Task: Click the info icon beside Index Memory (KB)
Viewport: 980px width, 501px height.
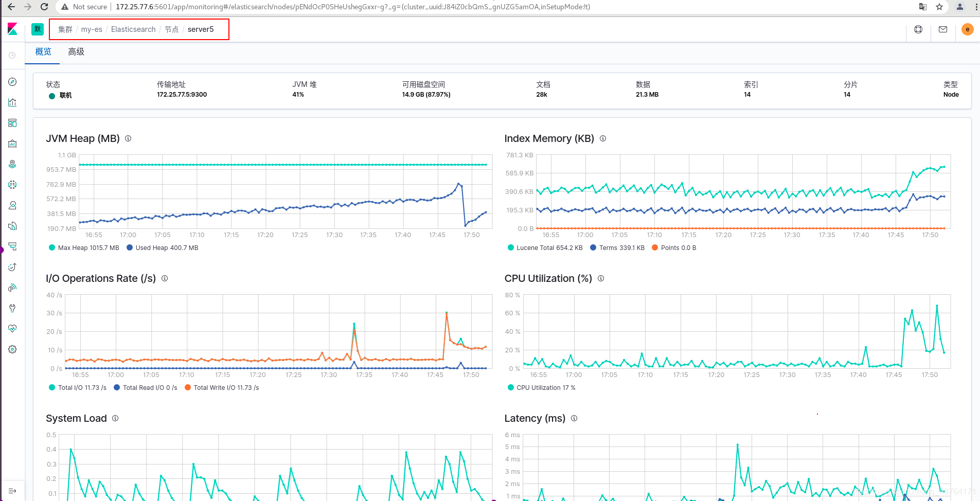Action: pyautogui.click(x=603, y=138)
